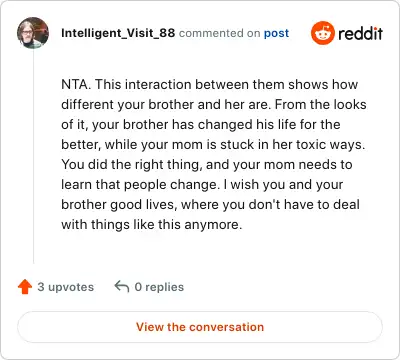Screen dimensions: 400x360
Task: Click the "learn that people change" text
Action: 139,185
